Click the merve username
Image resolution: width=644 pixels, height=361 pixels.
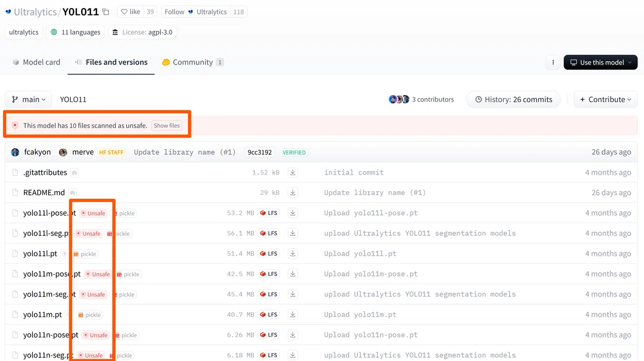coord(83,152)
